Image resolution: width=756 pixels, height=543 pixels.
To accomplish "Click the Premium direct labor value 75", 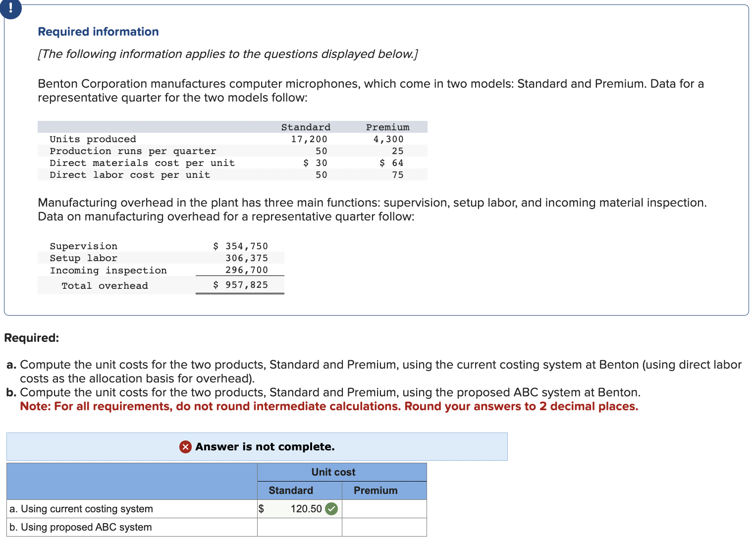I will click(398, 175).
